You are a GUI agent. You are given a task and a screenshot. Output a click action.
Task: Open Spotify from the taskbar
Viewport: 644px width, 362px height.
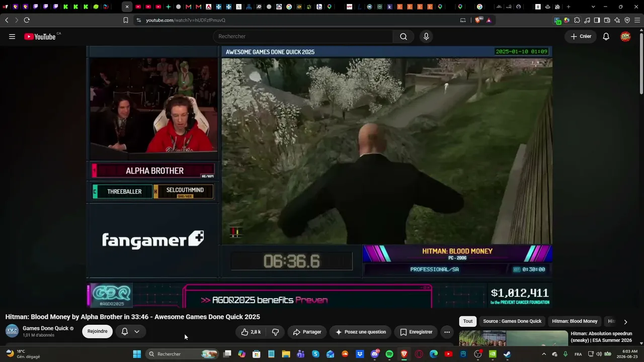pyautogui.click(x=389, y=354)
